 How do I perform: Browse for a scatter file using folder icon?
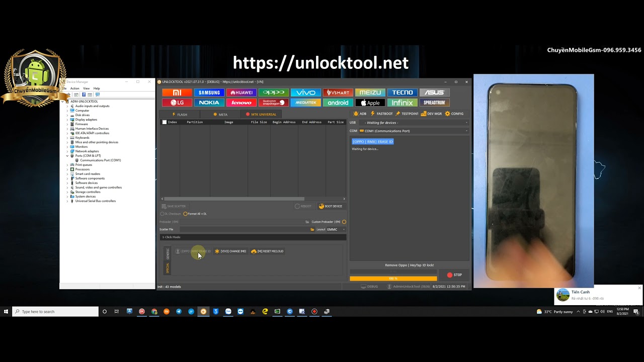point(312,229)
